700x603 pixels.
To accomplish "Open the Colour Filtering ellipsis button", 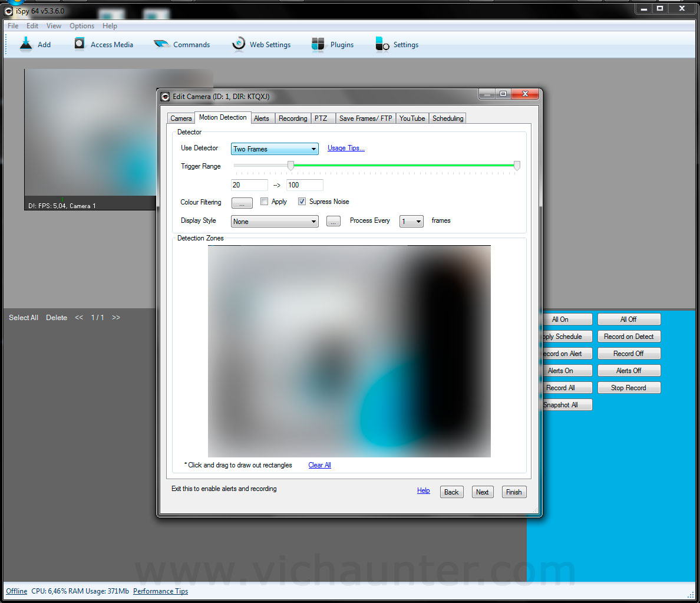I will pyautogui.click(x=242, y=203).
